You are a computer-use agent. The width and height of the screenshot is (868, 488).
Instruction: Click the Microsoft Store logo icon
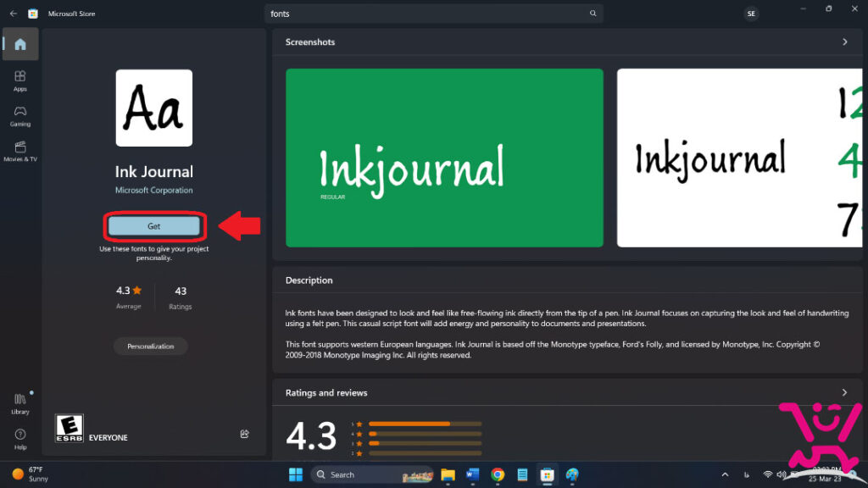coord(33,14)
